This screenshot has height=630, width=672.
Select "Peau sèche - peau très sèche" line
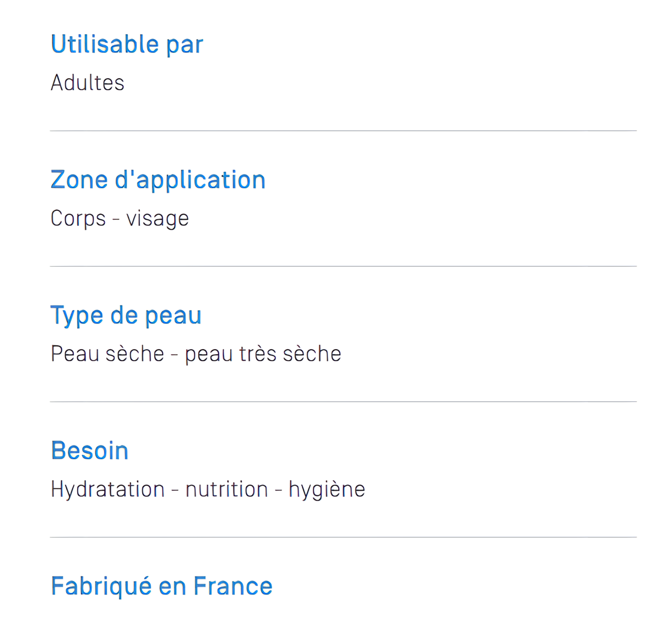coord(196,354)
